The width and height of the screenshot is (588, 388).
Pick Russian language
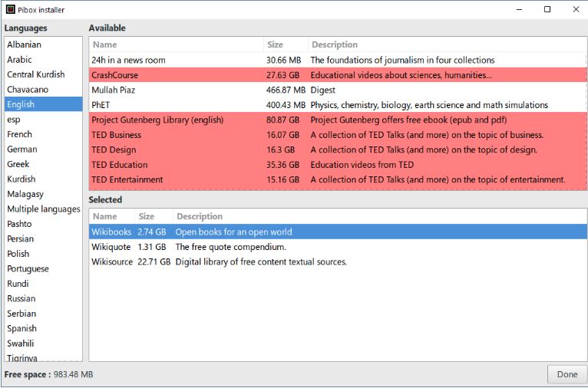pyautogui.click(x=44, y=298)
